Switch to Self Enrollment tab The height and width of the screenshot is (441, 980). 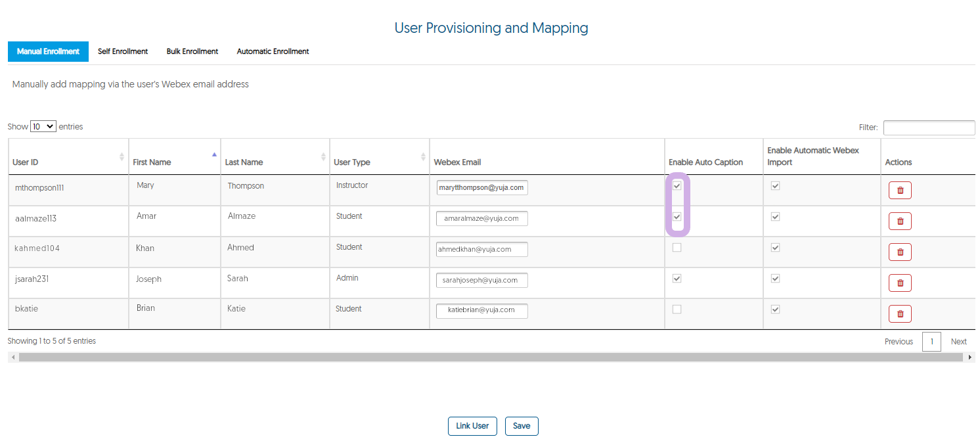coord(123,51)
